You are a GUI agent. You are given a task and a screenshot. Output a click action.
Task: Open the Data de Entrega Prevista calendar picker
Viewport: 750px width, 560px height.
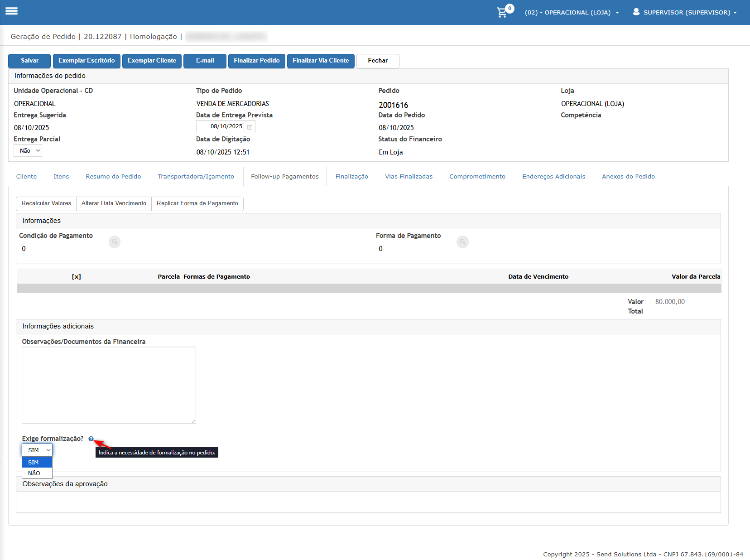[x=250, y=127]
